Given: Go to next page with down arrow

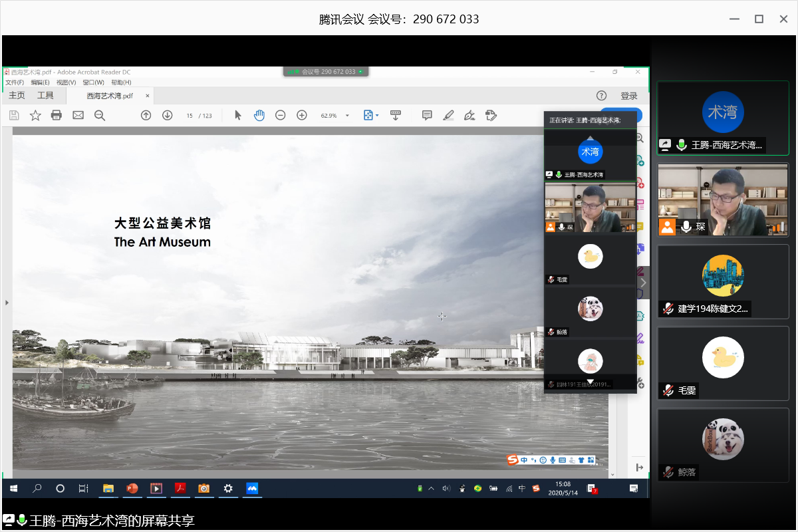Looking at the screenshot, I should click(168, 115).
